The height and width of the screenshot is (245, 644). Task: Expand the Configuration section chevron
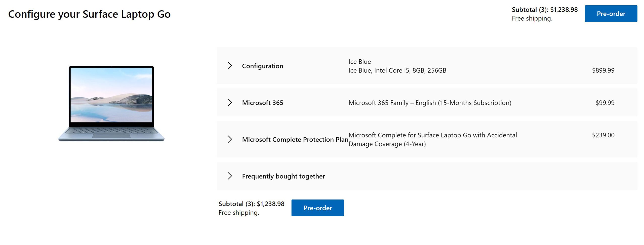tap(230, 66)
